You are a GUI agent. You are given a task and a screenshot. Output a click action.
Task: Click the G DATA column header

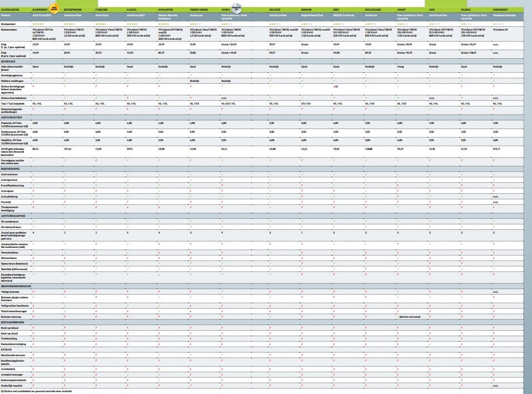132,10
